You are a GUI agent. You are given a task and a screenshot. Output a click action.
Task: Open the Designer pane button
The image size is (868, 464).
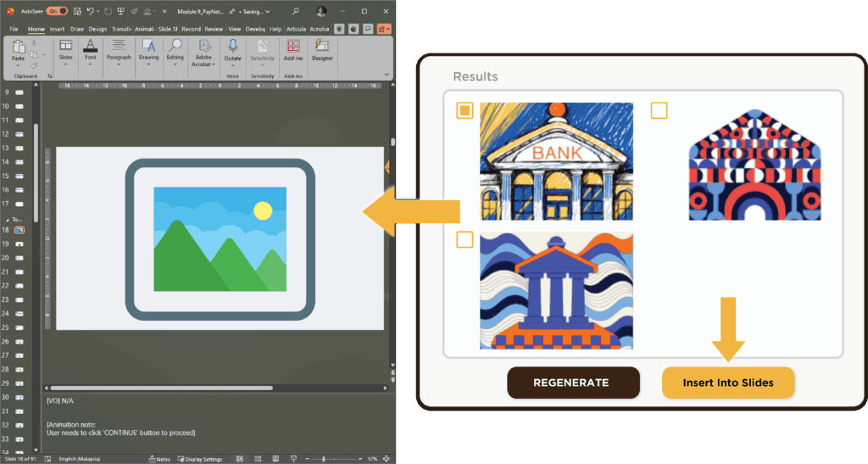tap(322, 49)
